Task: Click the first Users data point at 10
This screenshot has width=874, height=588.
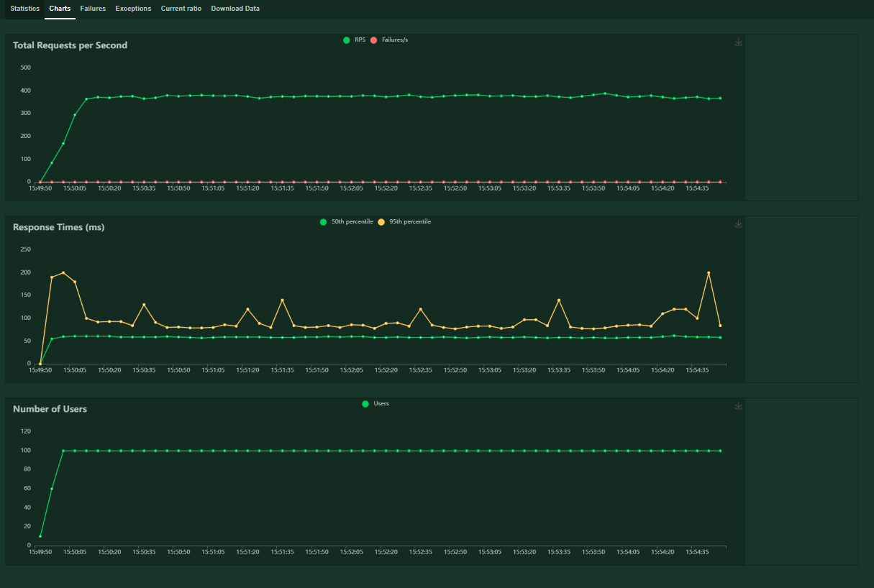Action: coord(40,536)
